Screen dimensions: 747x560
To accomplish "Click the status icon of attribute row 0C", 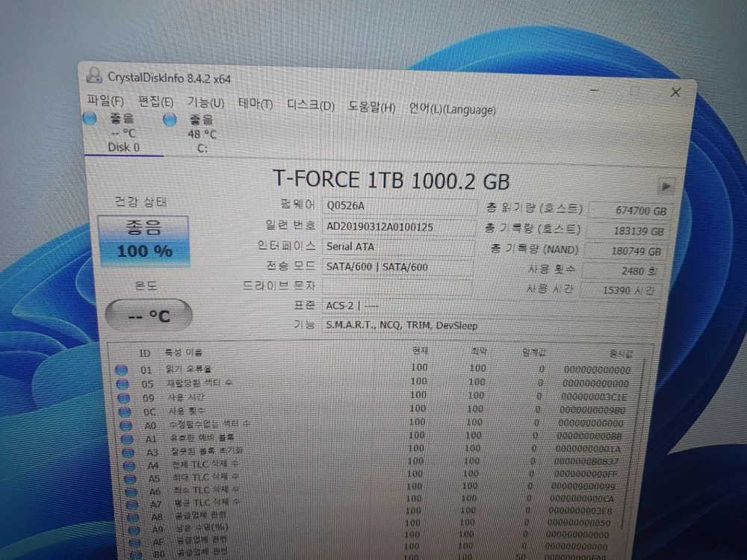I will tap(124, 411).
